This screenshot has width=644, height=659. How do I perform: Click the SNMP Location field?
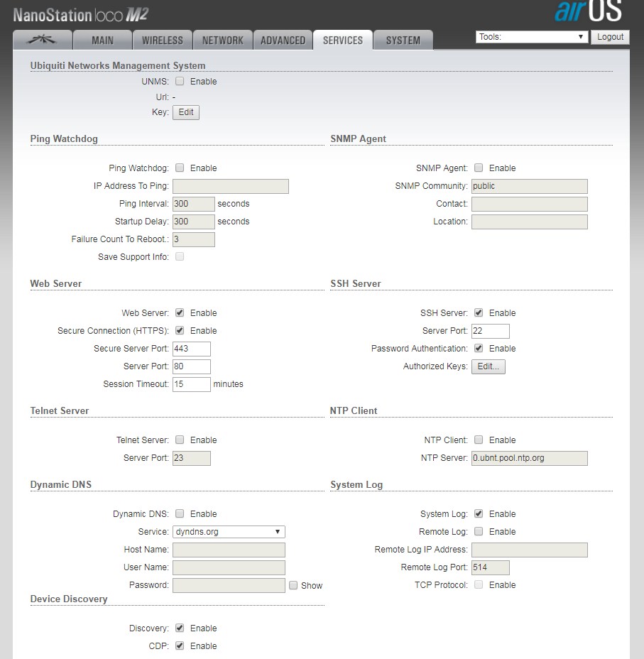(x=529, y=222)
